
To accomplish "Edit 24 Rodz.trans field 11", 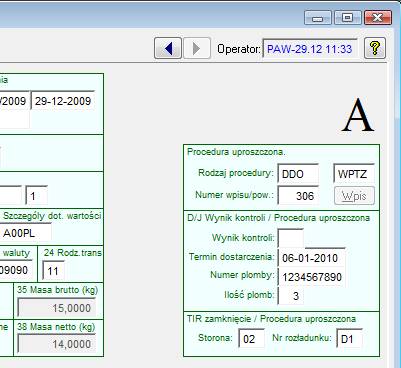I will (x=53, y=271).
